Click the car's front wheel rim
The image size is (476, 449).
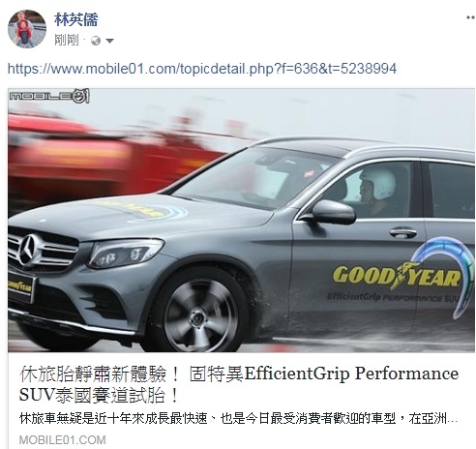pos(201,315)
